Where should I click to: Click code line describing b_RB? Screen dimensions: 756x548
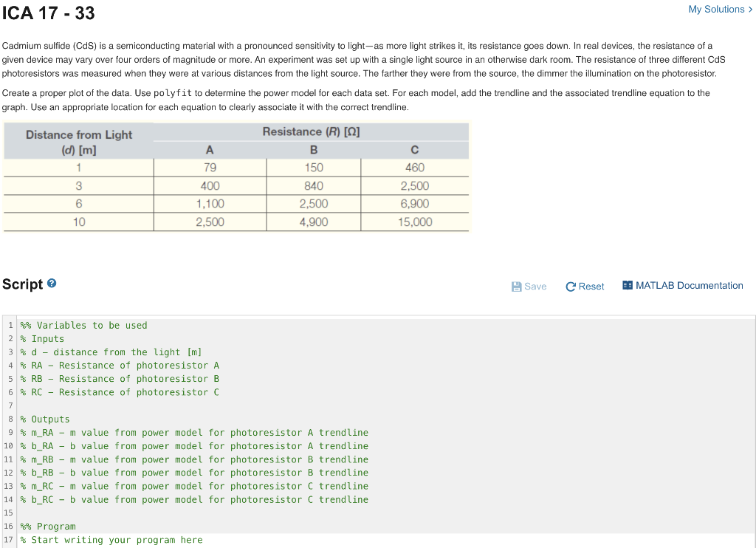point(194,473)
